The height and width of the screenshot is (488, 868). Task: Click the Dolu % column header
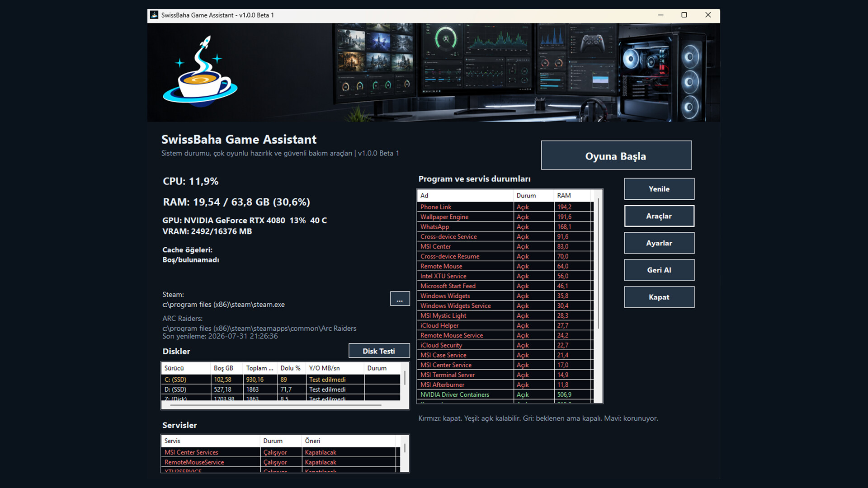(291, 368)
